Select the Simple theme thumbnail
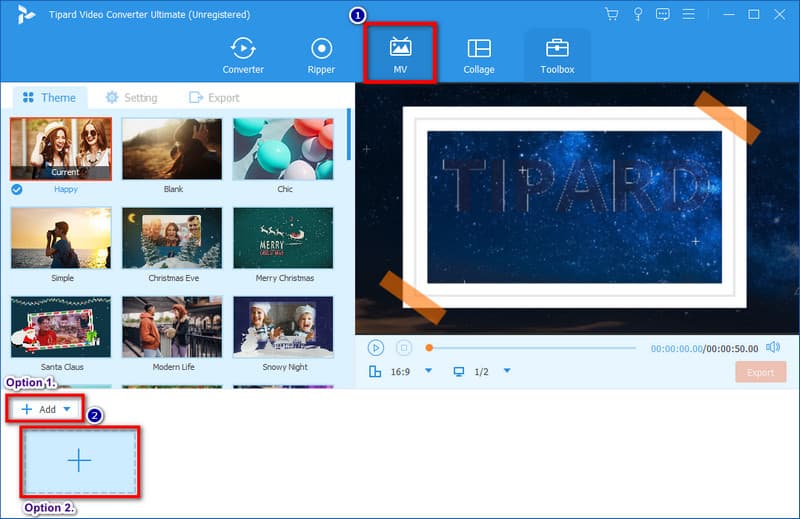 (61, 238)
